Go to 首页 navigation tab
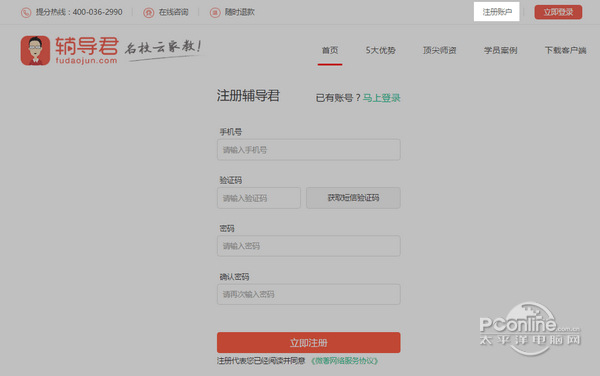 [330, 50]
